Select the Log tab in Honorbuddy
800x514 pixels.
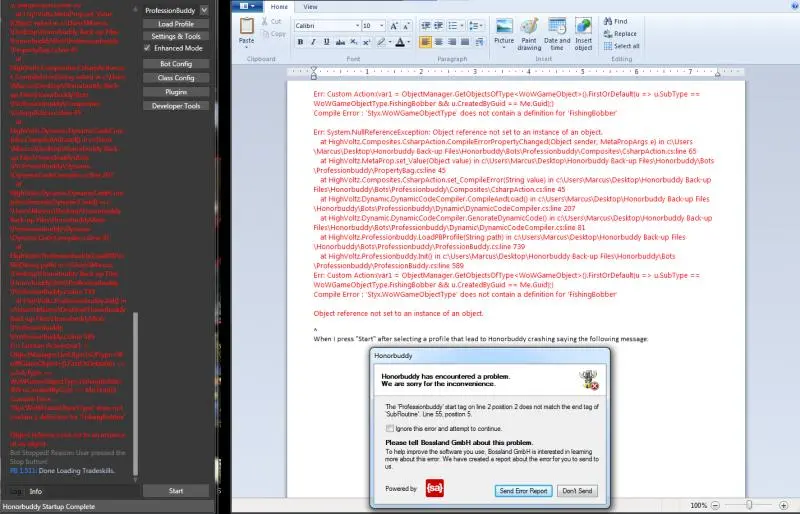16,492
